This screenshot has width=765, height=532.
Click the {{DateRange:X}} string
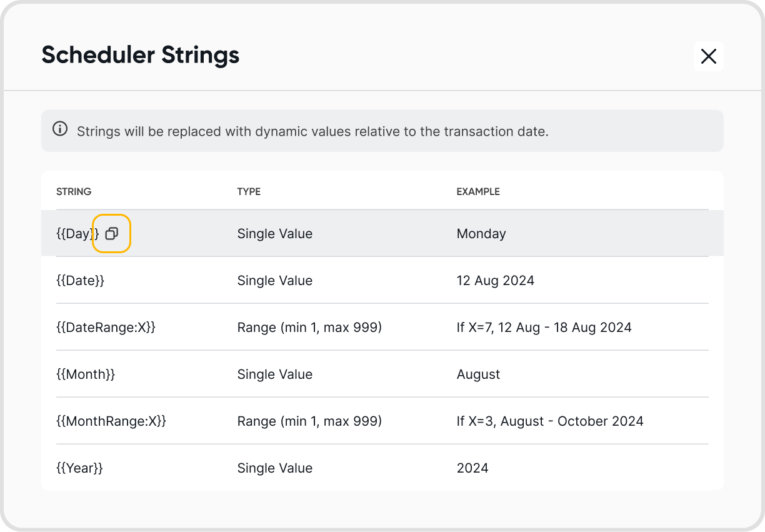[106, 328]
